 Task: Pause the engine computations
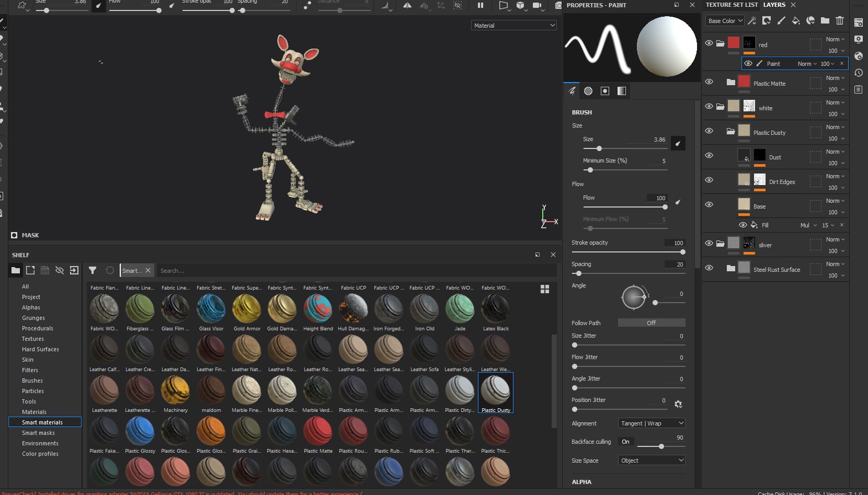click(481, 5)
